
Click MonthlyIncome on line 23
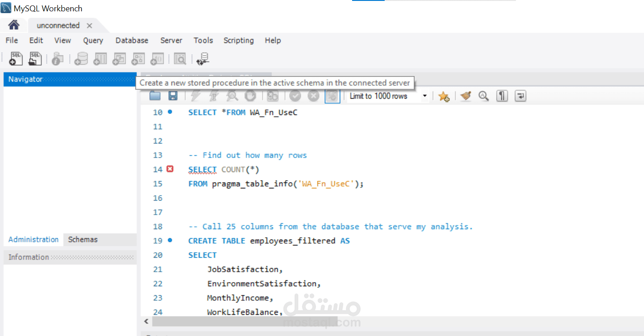pos(240,298)
